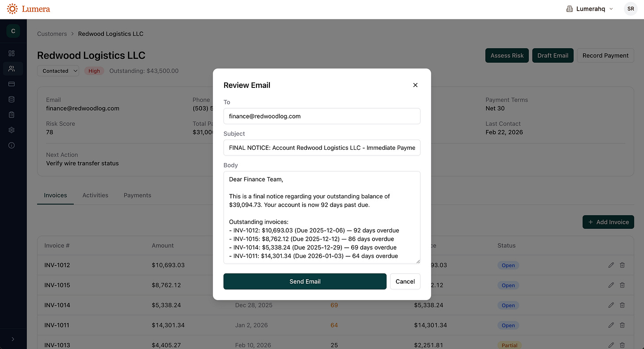Click the Invoice # column header
Image resolution: width=644 pixels, height=349 pixels.
point(57,245)
